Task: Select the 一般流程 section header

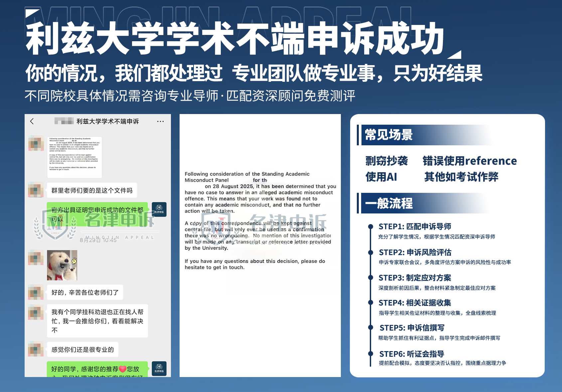Action: (x=389, y=203)
